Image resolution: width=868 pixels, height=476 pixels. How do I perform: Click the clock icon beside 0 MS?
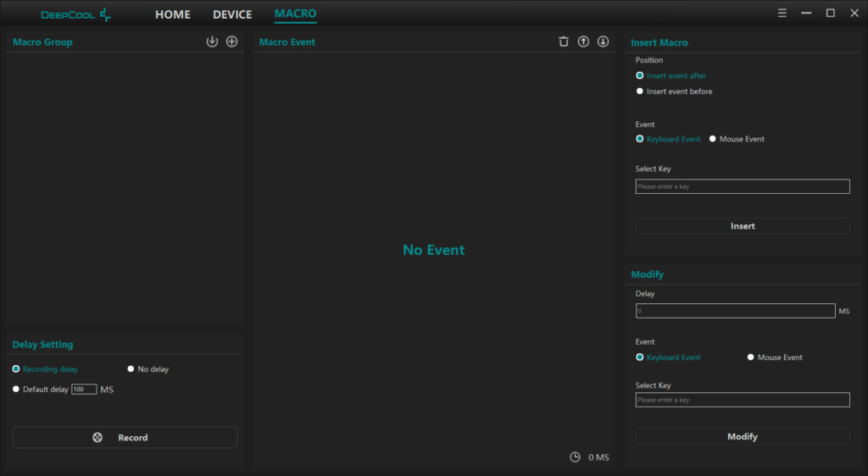pos(575,457)
